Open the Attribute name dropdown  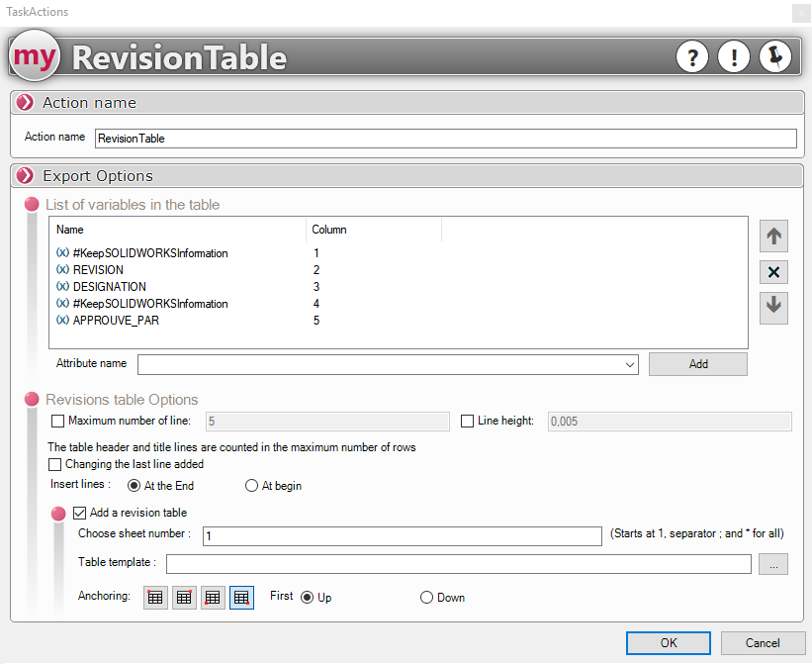coord(631,364)
